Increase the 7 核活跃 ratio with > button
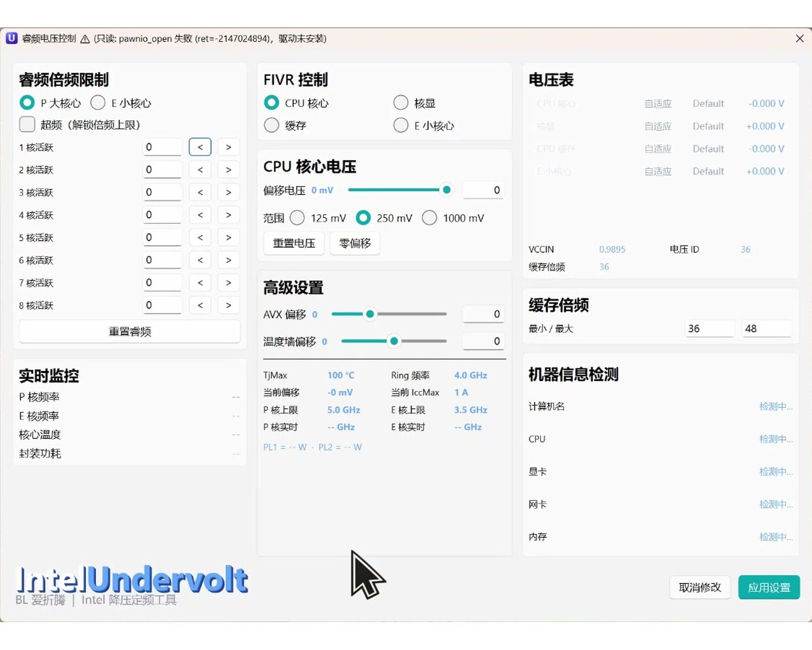Screen dimensions: 812x650 [x=228, y=283]
